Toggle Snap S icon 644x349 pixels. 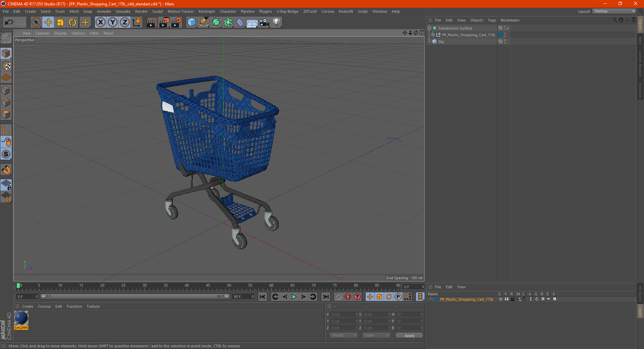(x=6, y=154)
